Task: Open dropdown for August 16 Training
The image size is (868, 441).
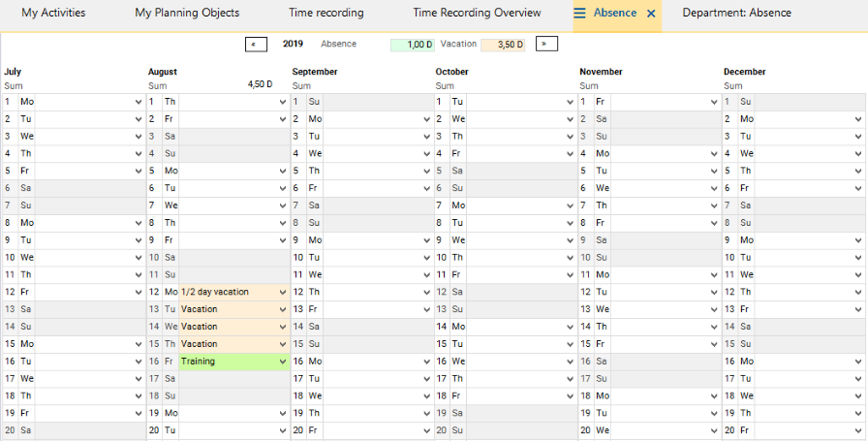Action: pos(283,362)
